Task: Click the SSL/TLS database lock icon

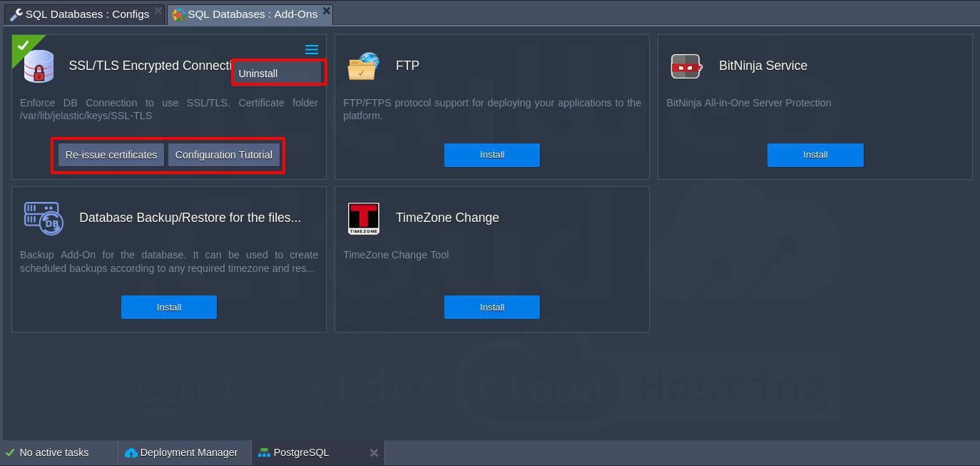Action: coord(39,66)
